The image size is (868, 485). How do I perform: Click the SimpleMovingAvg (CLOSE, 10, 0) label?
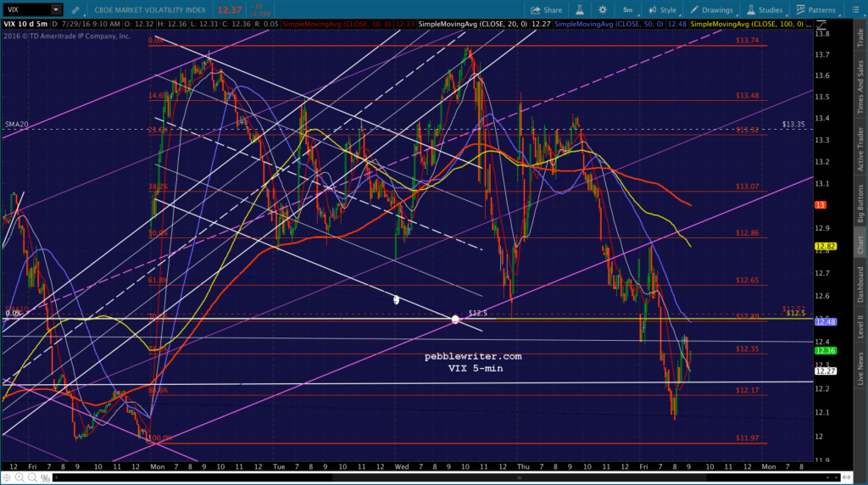pos(337,25)
